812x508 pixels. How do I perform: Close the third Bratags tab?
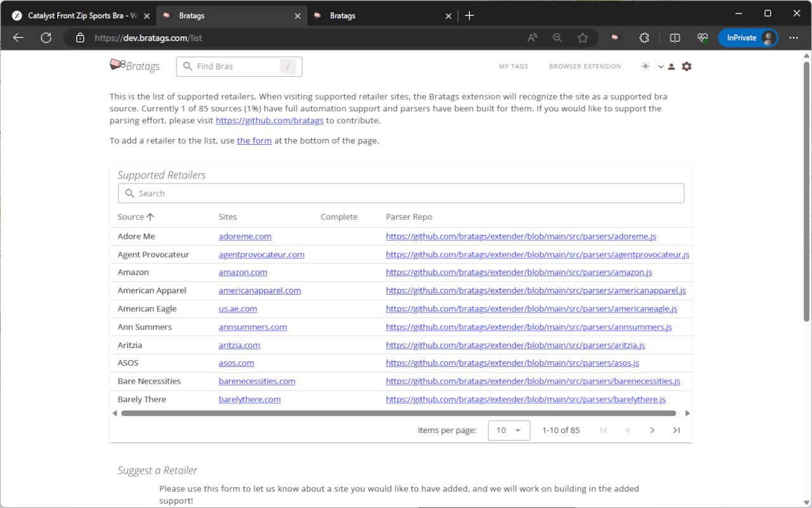tap(449, 16)
